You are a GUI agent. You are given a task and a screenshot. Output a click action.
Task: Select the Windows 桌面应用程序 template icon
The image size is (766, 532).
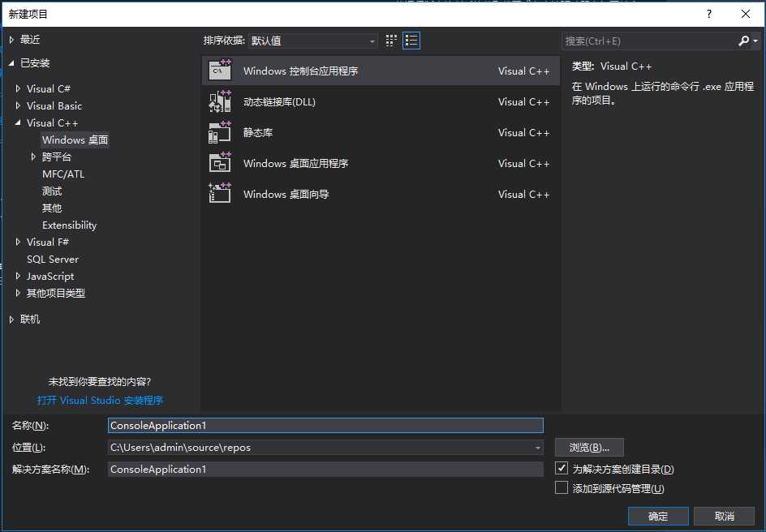click(x=220, y=163)
